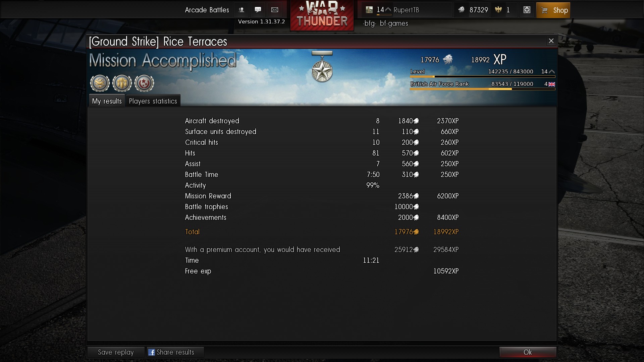
Task: Close the mission results window
Action: point(551,41)
